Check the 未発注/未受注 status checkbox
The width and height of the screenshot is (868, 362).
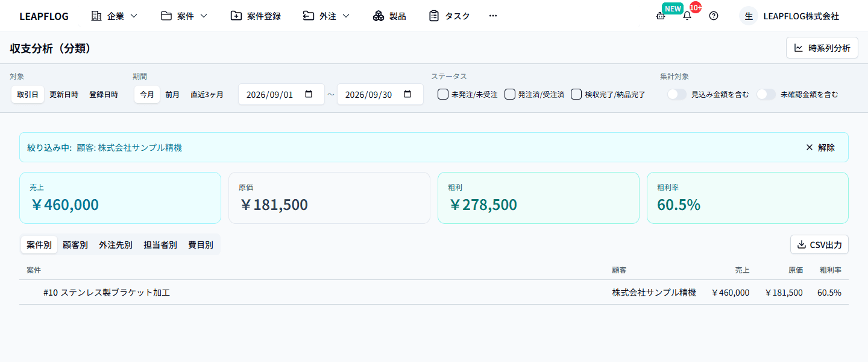(x=443, y=94)
